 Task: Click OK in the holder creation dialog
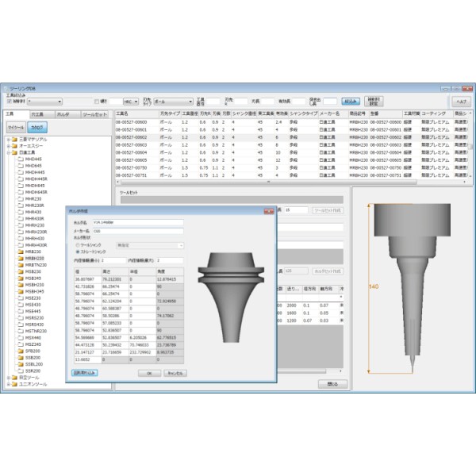(x=149, y=373)
